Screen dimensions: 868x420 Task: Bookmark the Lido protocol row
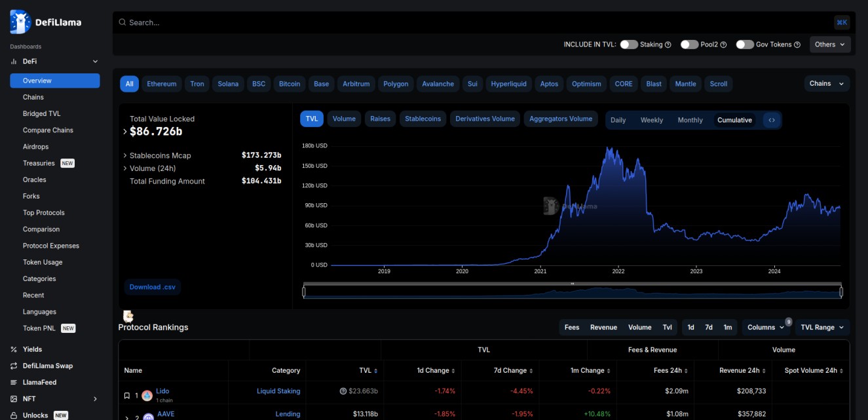[126, 394]
